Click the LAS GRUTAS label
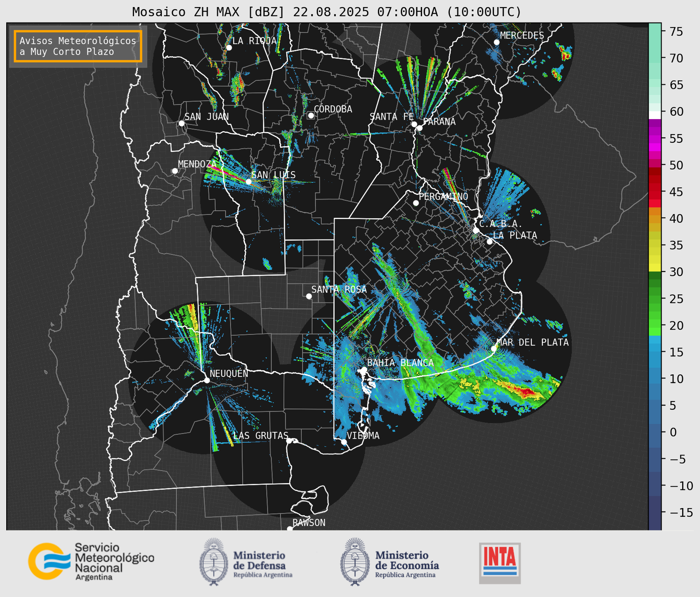 coord(261,436)
